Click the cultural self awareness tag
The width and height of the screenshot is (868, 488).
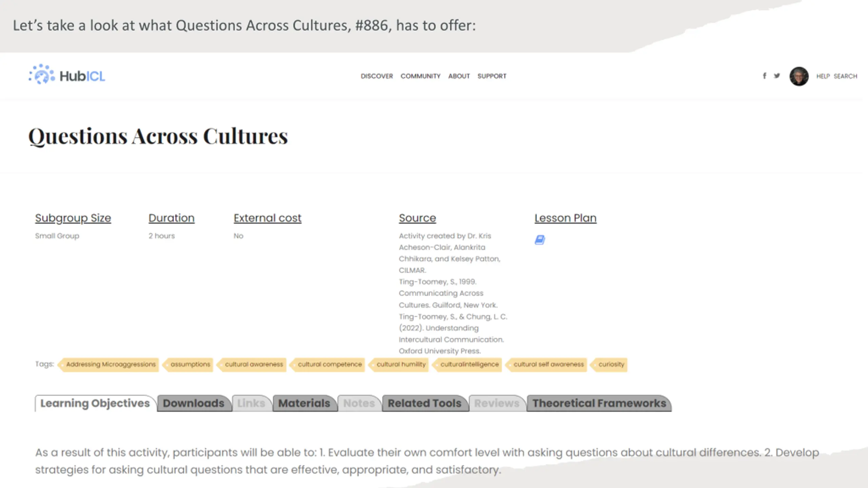[x=546, y=365]
